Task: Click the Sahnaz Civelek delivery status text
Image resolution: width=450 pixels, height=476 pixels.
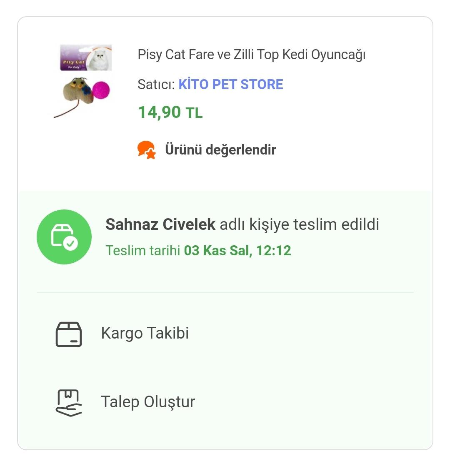Action: point(242,224)
